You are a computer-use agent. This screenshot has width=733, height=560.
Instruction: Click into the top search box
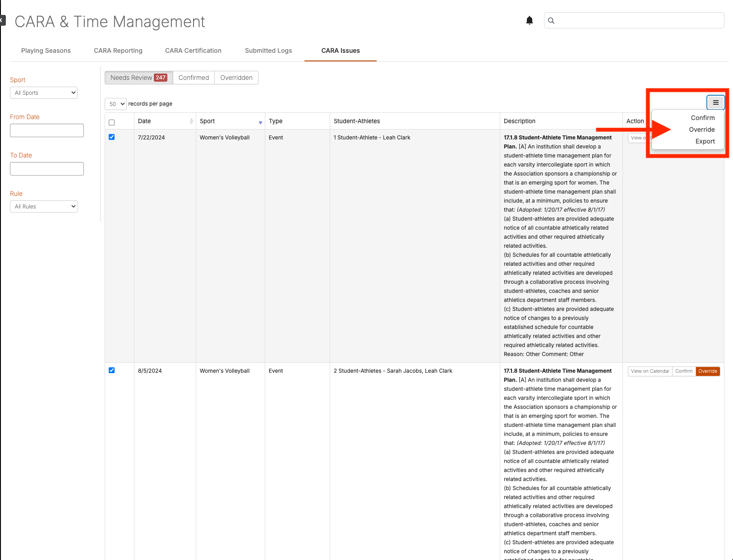point(634,20)
